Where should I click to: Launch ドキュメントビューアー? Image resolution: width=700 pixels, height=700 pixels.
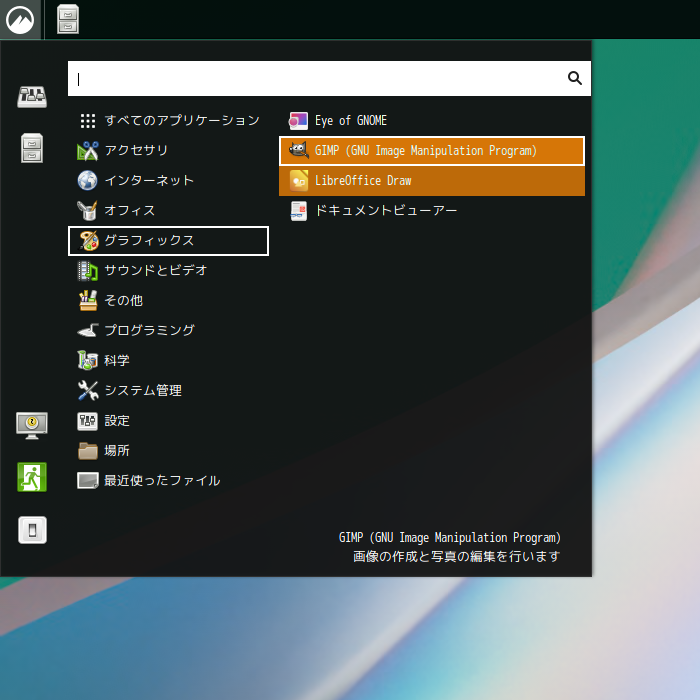tap(432, 211)
